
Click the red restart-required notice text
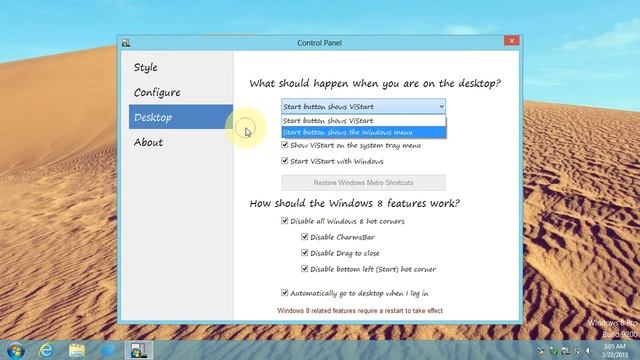click(360, 311)
